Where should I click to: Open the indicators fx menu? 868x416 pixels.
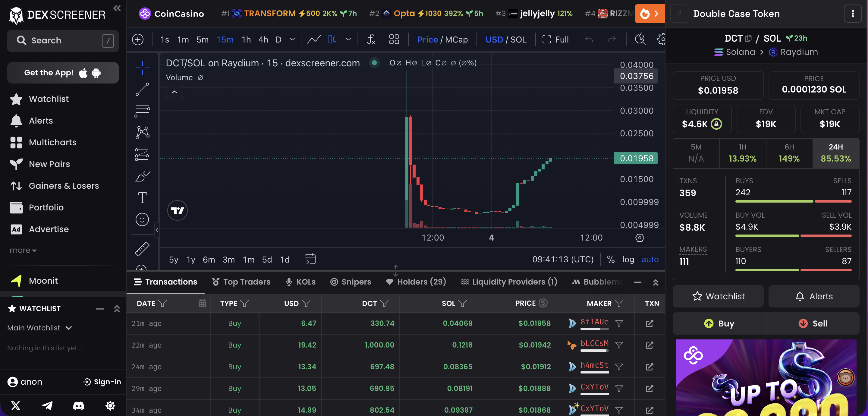click(x=371, y=39)
